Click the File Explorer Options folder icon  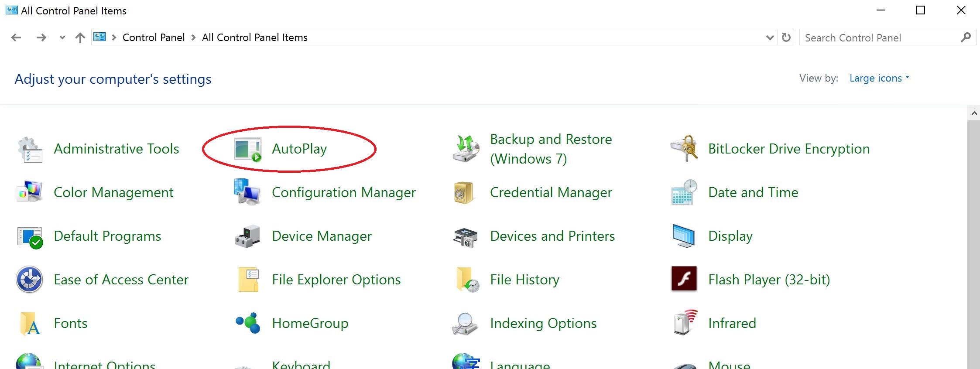(248, 280)
